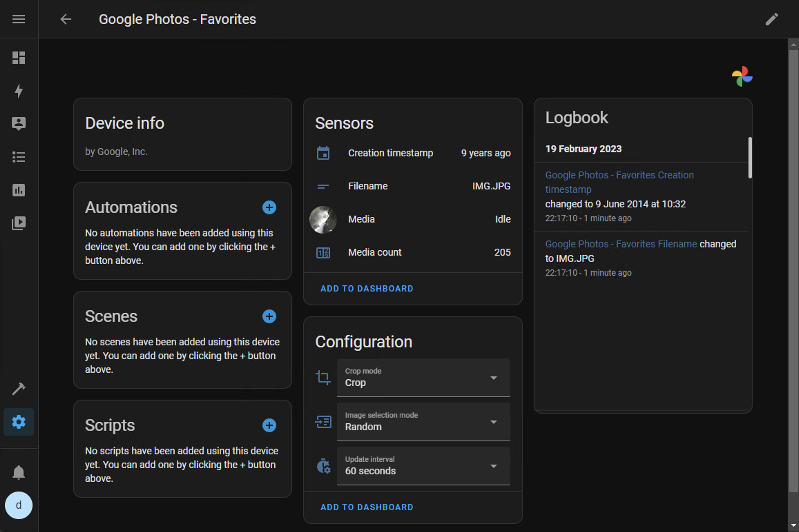
Task: Open Media browser icon in sidebar
Action: pos(19,223)
